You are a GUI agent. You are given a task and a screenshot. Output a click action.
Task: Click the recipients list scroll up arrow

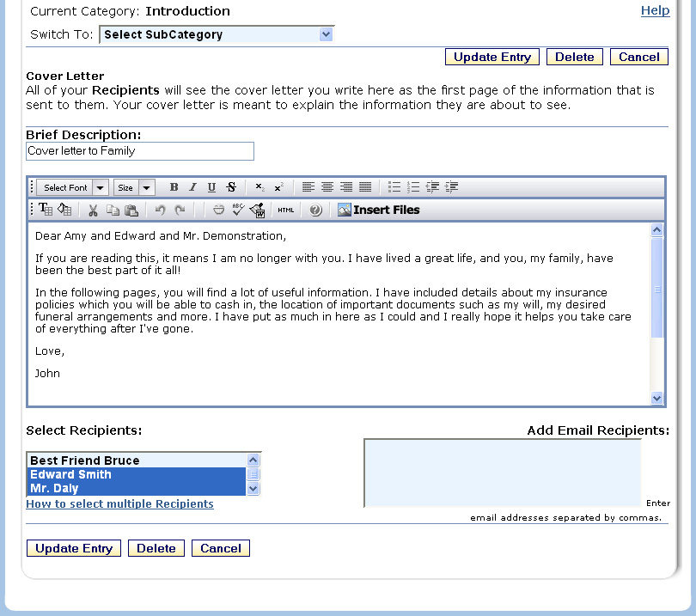(x=253, y=460)
